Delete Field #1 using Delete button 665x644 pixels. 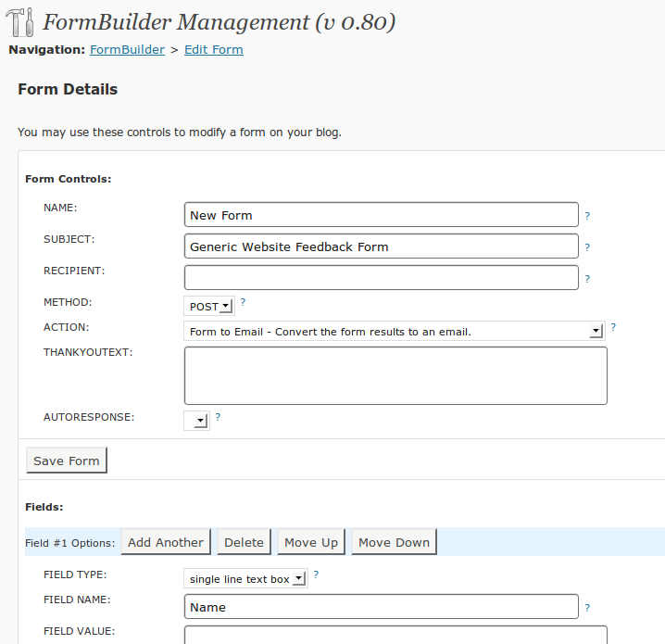pos(244,542)
